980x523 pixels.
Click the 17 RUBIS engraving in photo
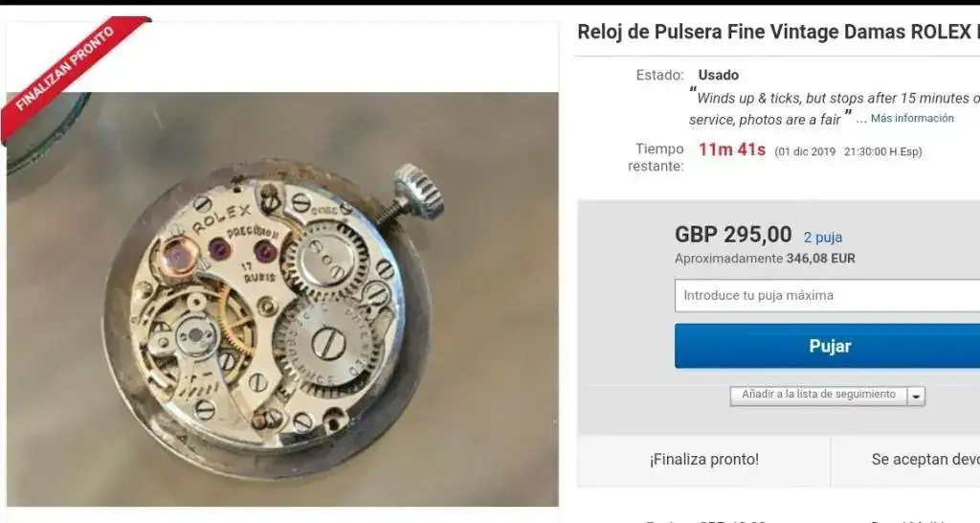(x=258, y=273)
